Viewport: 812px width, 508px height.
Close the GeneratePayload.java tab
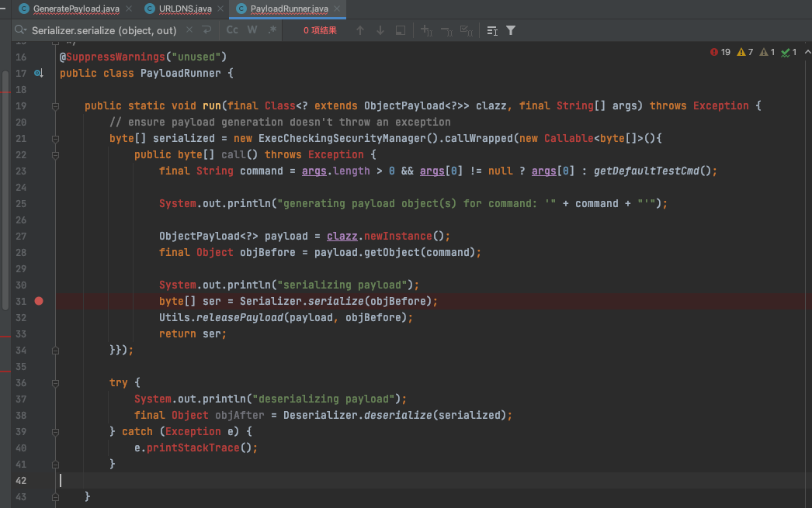tap(129, 9)
